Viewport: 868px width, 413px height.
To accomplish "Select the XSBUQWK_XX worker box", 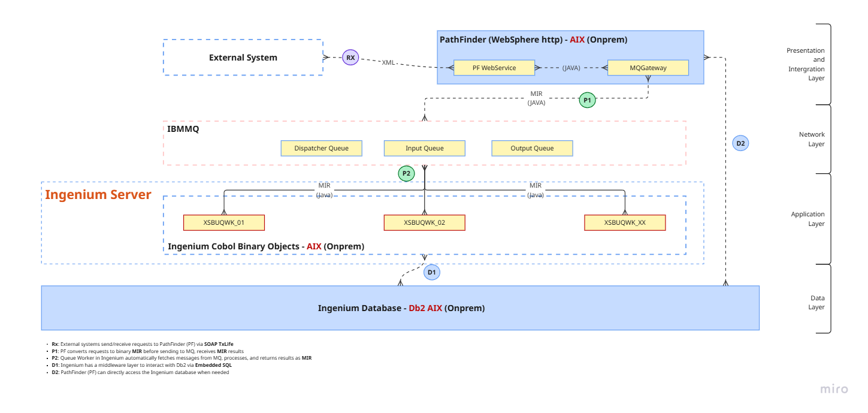I will (625, 222).
